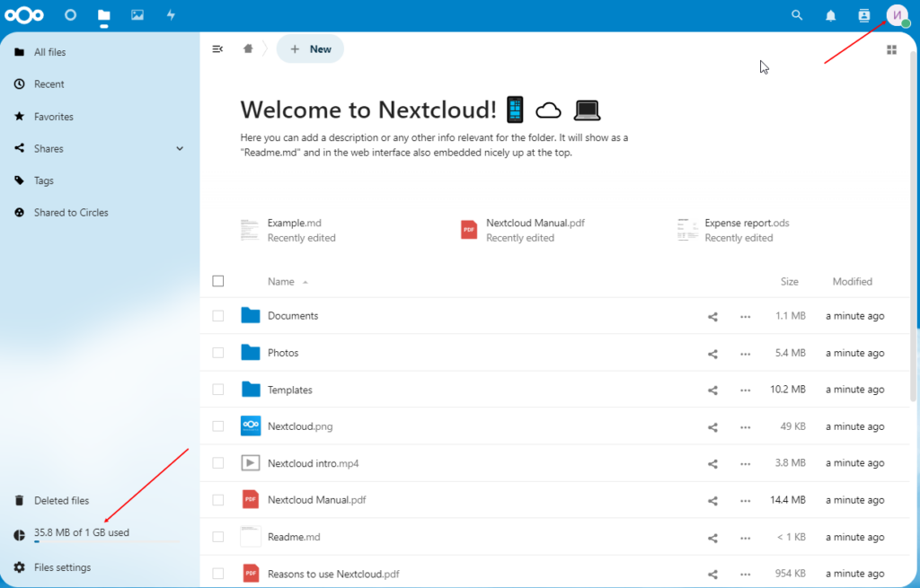Image resolution: width=920 pixels, height=588 pixels.
Task: Open the Activity lightning bolt icon
Action: (171, 15)
